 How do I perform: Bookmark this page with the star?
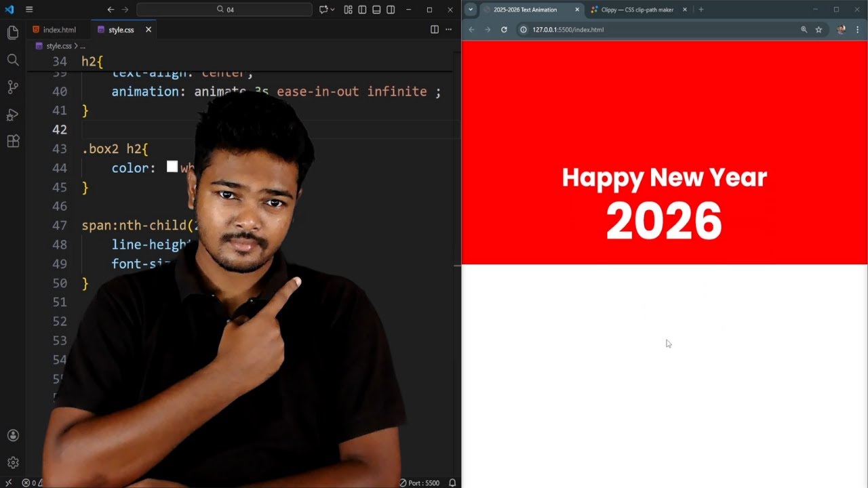pyautogui.click(x=818, y=30)
